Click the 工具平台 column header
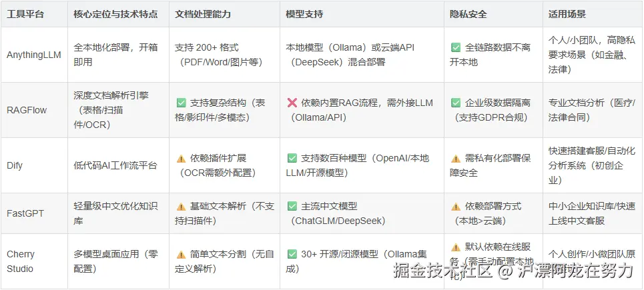Image resolution: width=644 pixels, height=290 pixels. click(25, 14)
